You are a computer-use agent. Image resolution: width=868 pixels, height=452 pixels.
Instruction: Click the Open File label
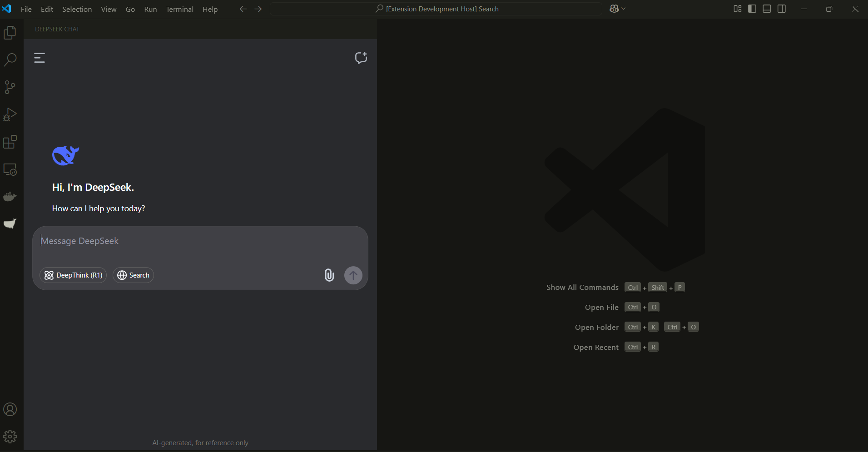[602, 308]
